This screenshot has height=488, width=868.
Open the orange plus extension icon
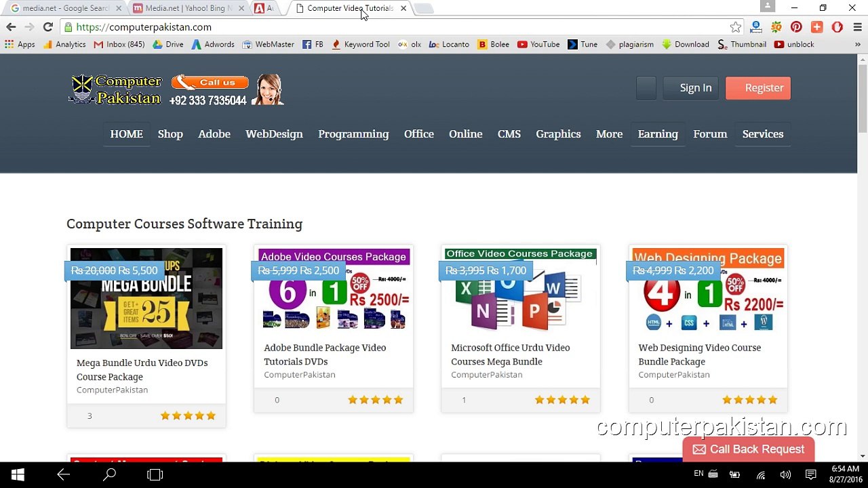pos(816,27)
